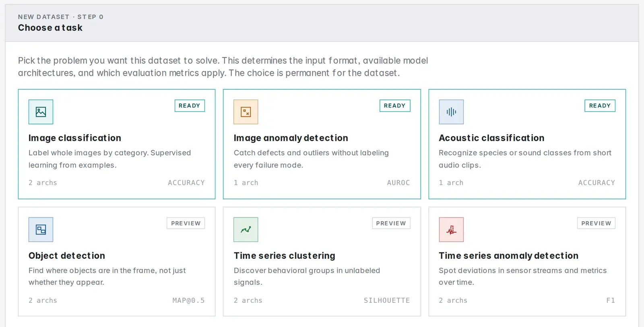Click PREVIEW badge on Time series clustering

pos(391,223)
